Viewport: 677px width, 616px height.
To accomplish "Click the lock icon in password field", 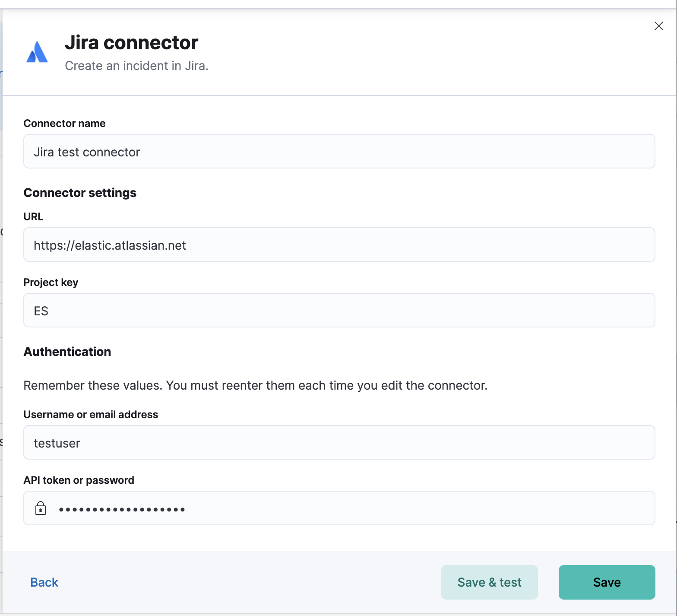I will coord(41,508).
